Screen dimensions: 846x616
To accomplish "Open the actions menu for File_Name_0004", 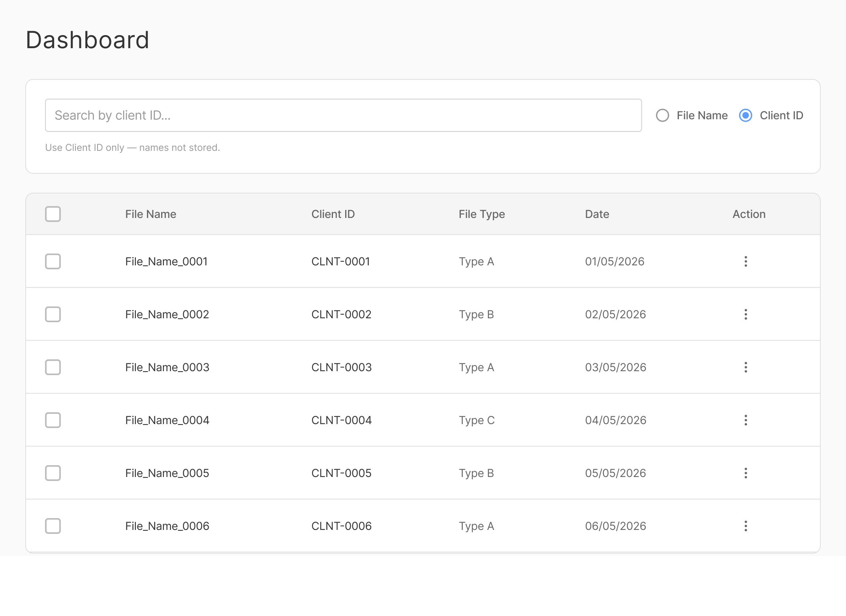I will pos(746,420).
